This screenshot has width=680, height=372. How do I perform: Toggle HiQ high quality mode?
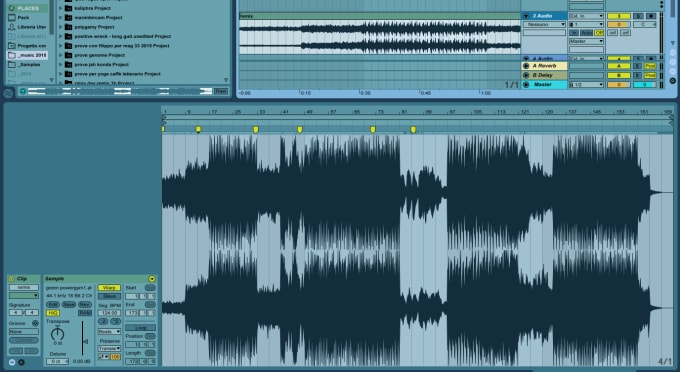click(x=53, y=313)
